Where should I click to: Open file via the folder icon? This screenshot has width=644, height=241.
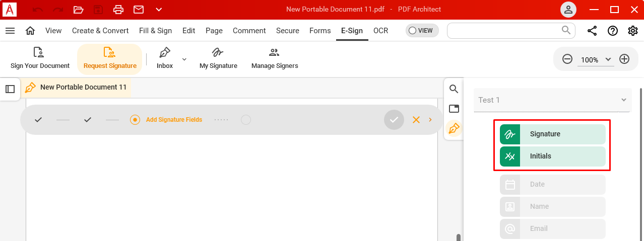(78, 10)
